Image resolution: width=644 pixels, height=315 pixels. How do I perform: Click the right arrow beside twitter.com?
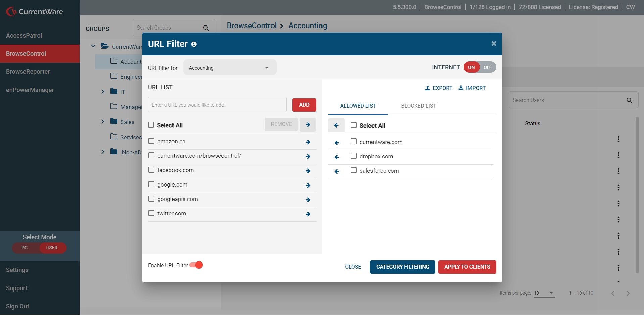coord(308,214)
